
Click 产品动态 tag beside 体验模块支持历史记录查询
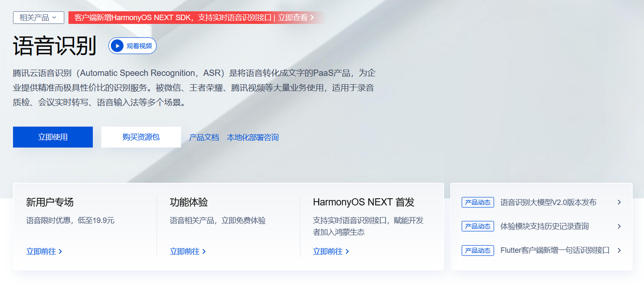[x=478, y=226]
